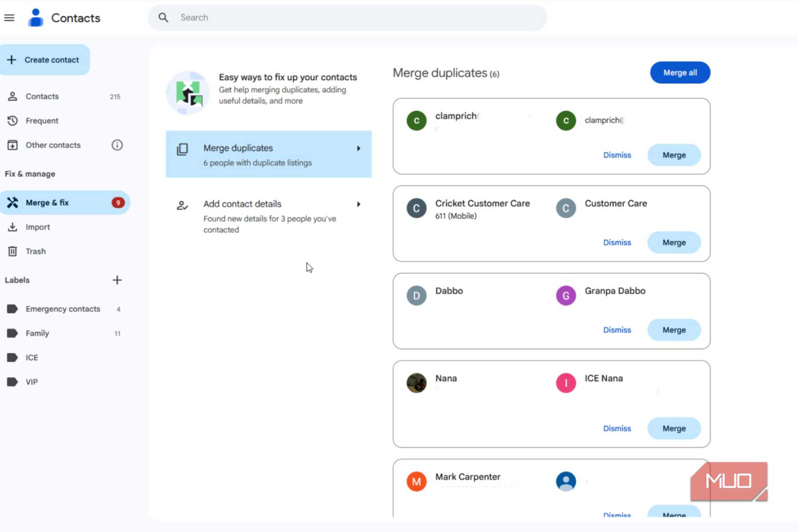Select Add contact details suggestion card
The image size is (798, 532).
[x=268, y=216]
